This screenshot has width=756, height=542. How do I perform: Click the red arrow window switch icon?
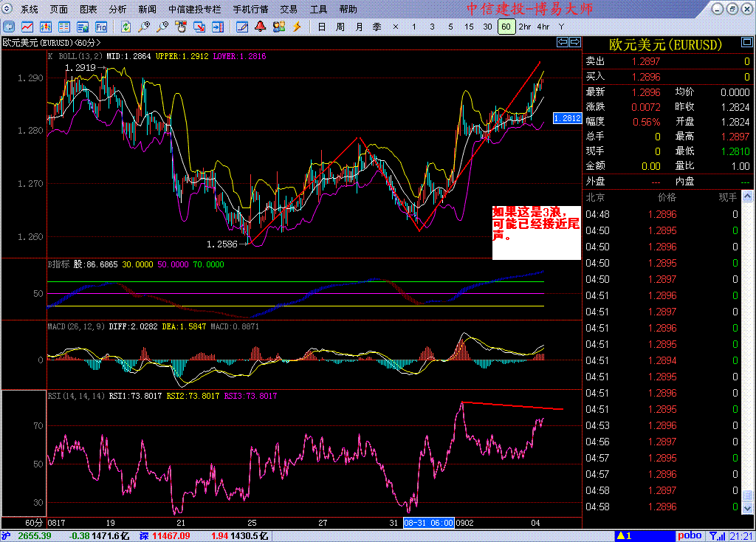[x=199, y=27]
